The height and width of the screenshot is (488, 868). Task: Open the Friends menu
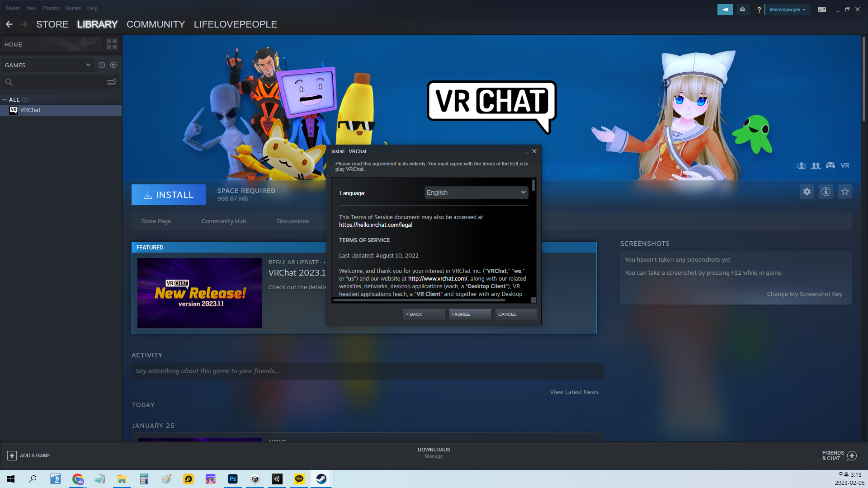point(51,8)
